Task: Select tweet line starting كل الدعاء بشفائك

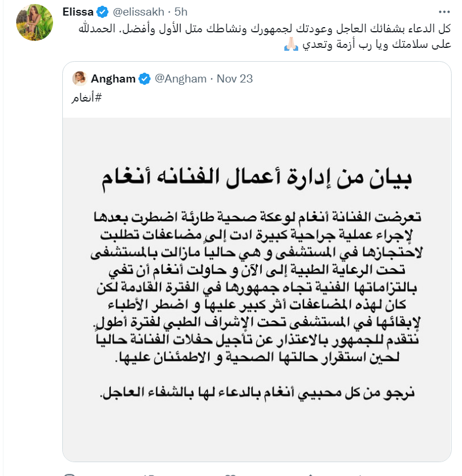Action: pyautogui.click(x=265, y=28)
